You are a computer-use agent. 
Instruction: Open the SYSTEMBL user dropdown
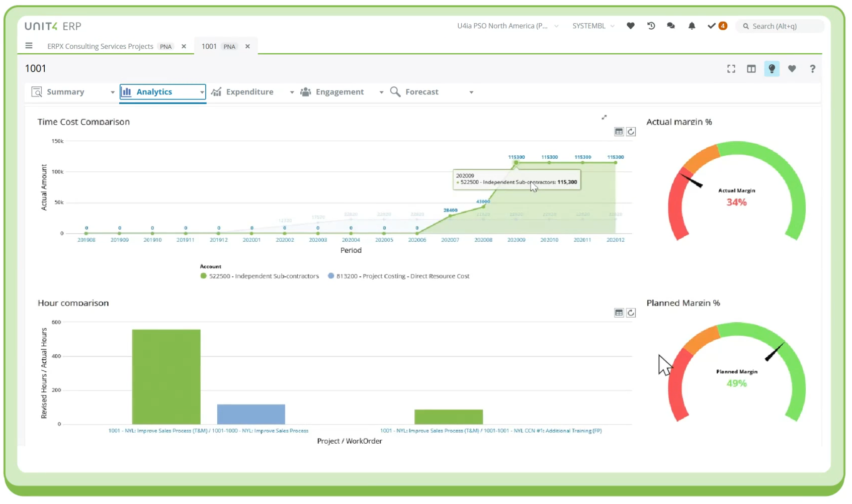[x=593, y=26]
